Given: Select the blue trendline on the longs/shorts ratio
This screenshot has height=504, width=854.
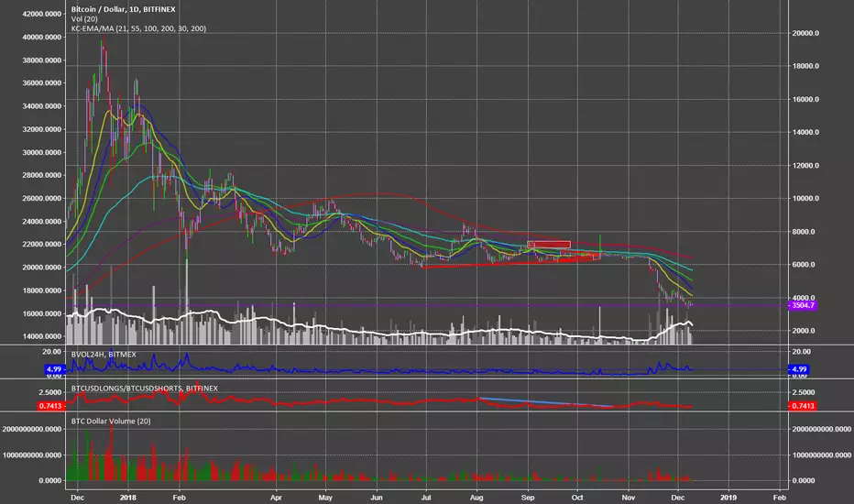Looking at the screenshot, I should [x=544, y=402].
